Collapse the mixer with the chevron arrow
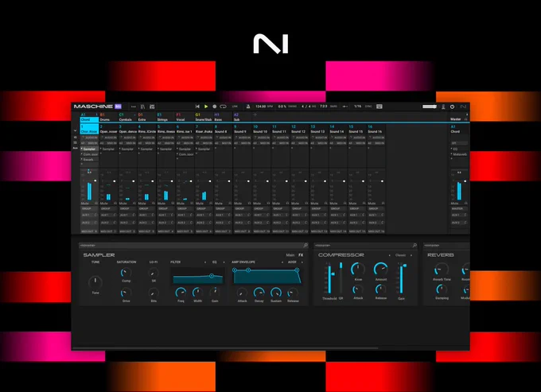541x392 pixels. 76,130
